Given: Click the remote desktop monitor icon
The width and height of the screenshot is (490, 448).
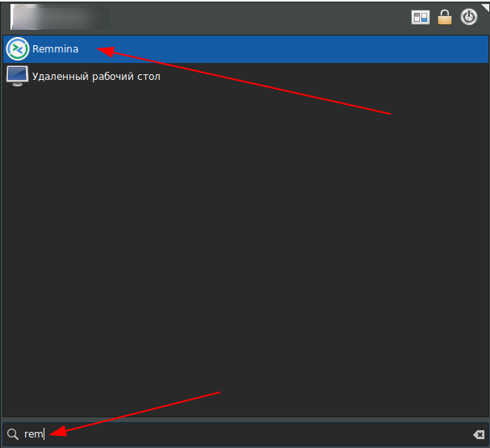Looking at the screenshot, I should 17,76.
